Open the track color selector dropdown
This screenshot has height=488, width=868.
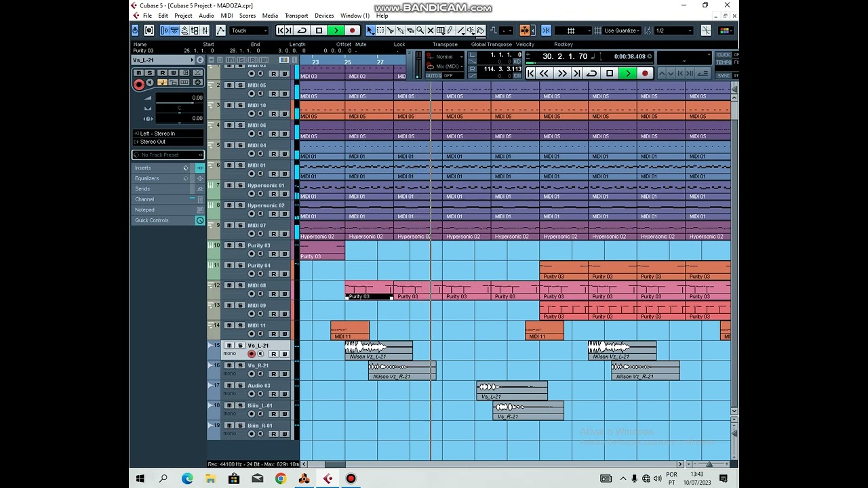click(726, 30)
